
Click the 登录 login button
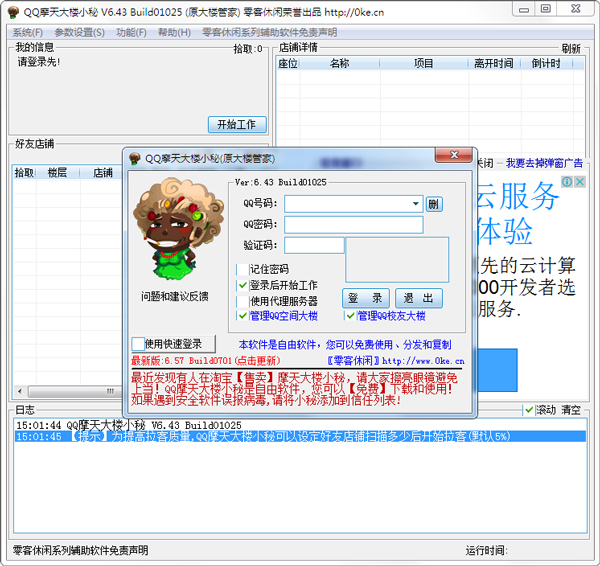click(365, 298)
